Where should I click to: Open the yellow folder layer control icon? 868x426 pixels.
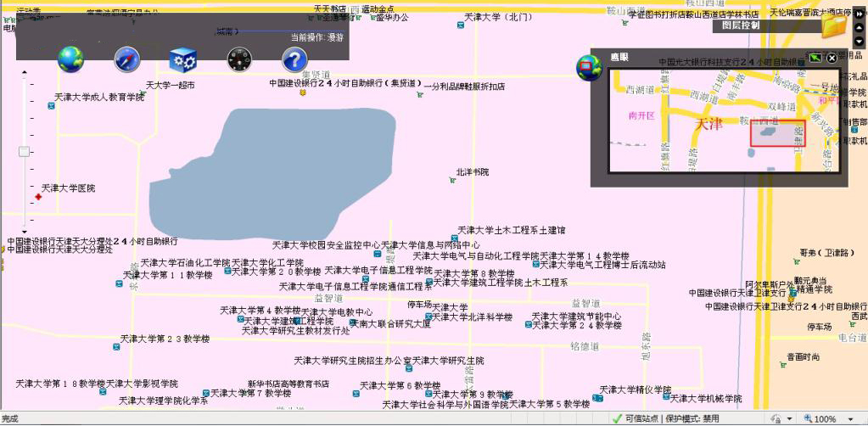click(834, 25)
